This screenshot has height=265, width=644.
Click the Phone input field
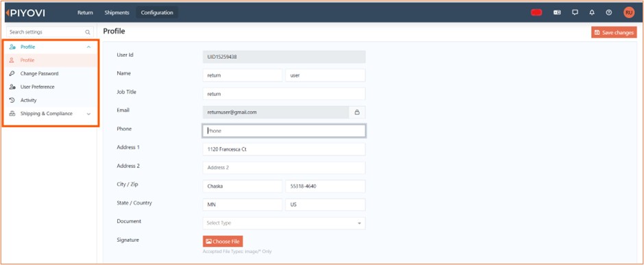284,131
